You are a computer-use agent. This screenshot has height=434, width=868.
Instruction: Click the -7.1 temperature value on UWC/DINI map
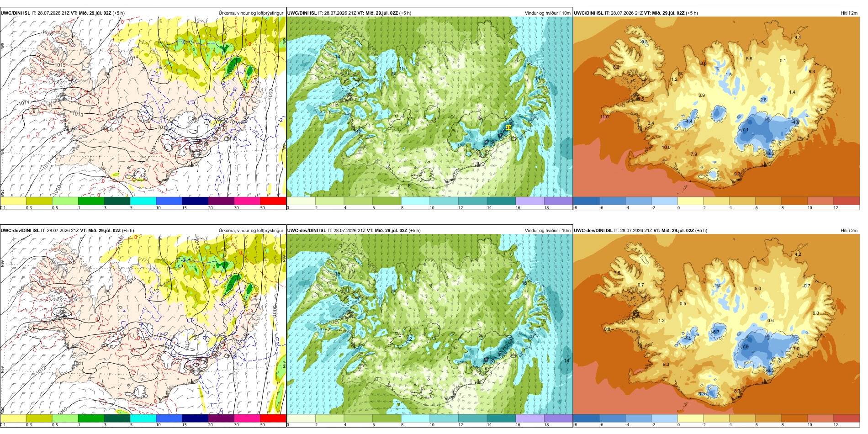745,130
